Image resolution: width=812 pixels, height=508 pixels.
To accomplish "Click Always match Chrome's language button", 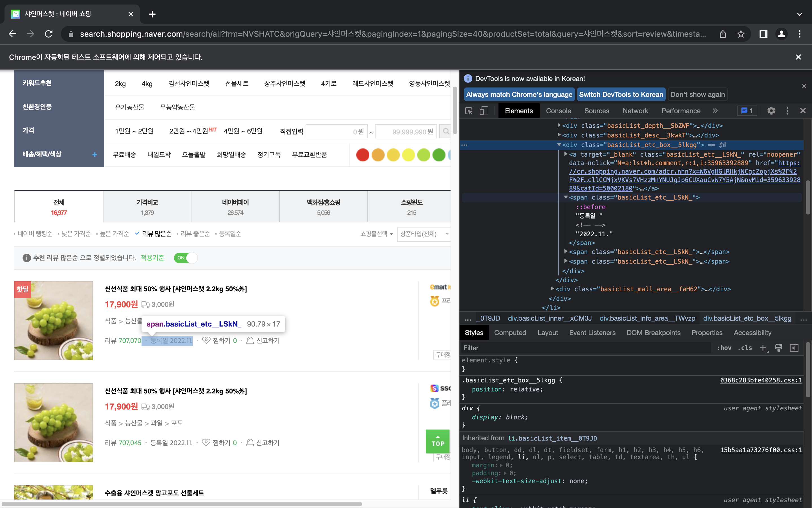I will pyautogui.click(x=519, y=95).
